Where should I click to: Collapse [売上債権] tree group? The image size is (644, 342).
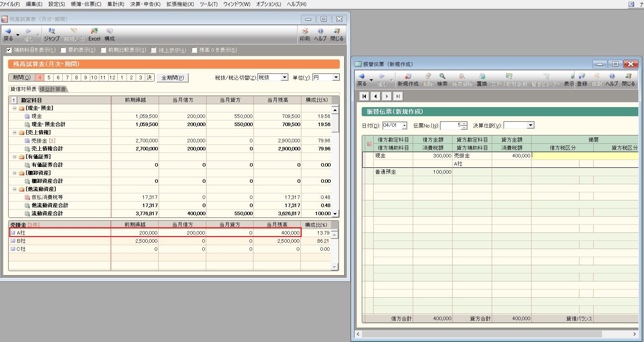point(15,132)
